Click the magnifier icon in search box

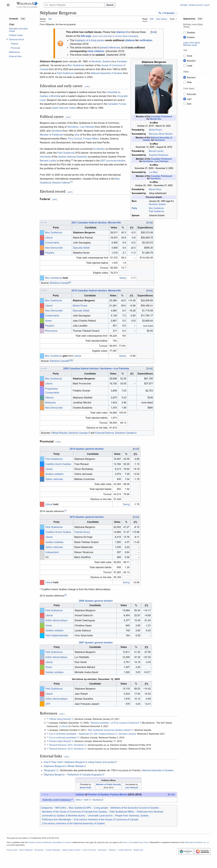pyautogui.click(x=47, y=5)
